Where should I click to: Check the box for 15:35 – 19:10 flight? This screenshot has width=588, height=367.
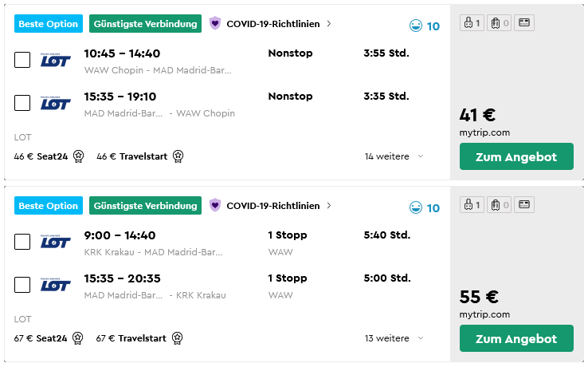tap(22, 103)
